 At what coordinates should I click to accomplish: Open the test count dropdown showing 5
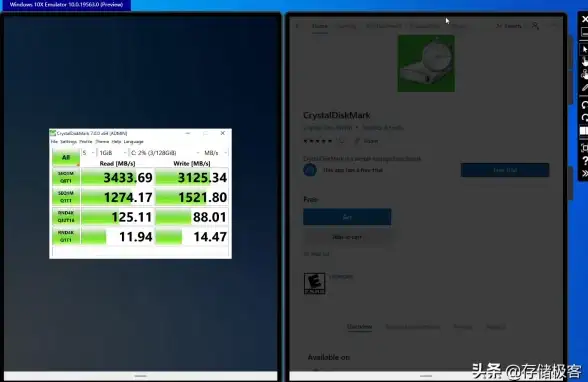[88, 153]
